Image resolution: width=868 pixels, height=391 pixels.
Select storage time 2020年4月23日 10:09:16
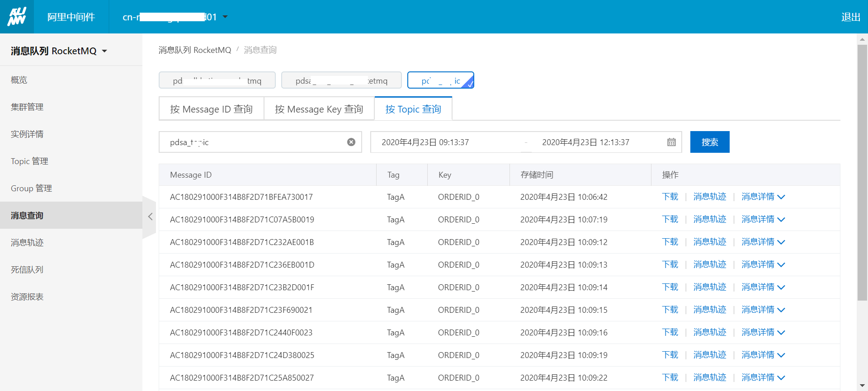(x=564, y=333)
